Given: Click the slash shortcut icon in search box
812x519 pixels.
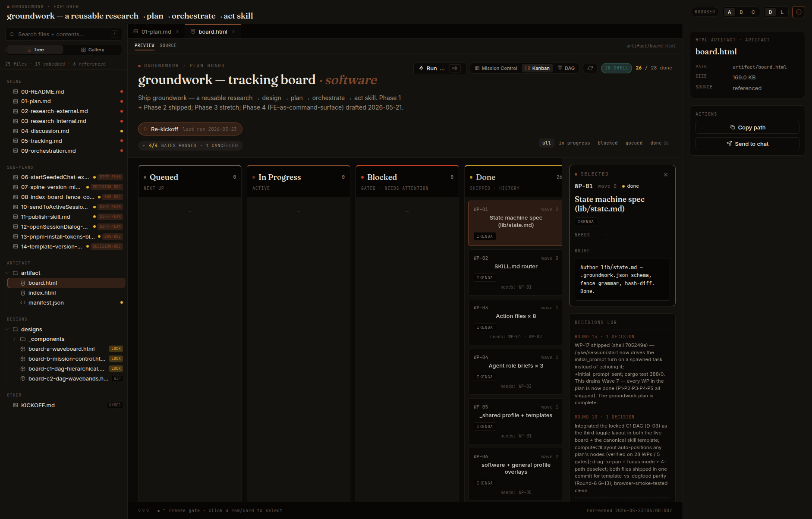Looking at the screenshot, I should pyautogui.click(x=114, y=34).
